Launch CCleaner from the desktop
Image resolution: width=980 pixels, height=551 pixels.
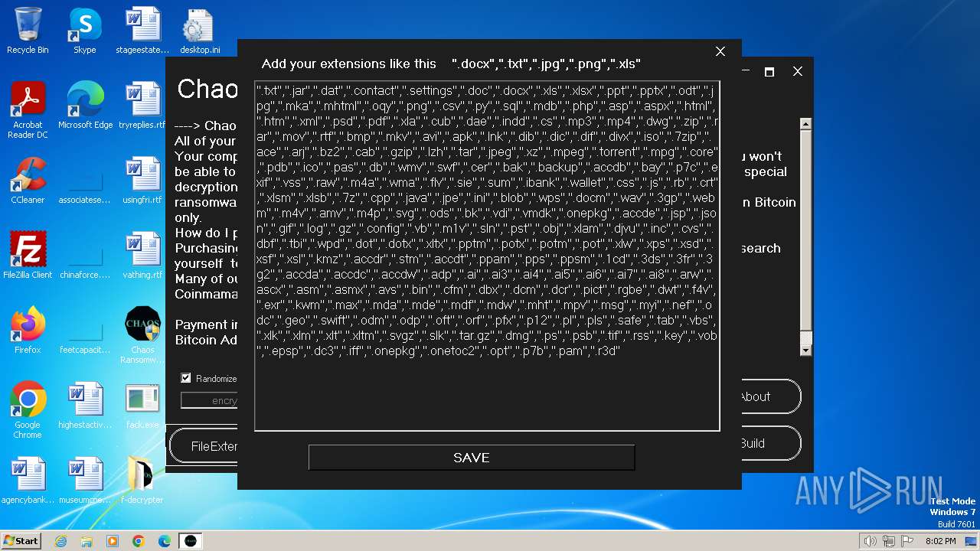click(x=28, y=181)
